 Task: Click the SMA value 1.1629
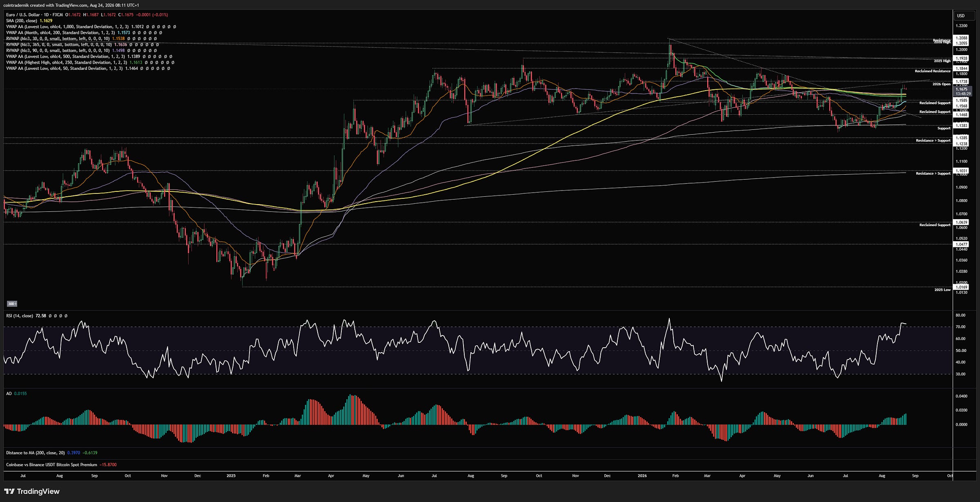point(46,21)
